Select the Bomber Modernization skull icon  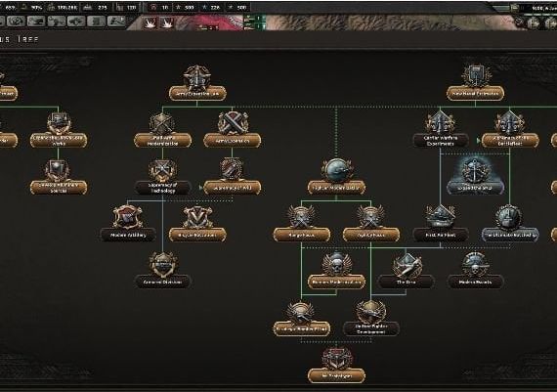[x=336, y=264]
